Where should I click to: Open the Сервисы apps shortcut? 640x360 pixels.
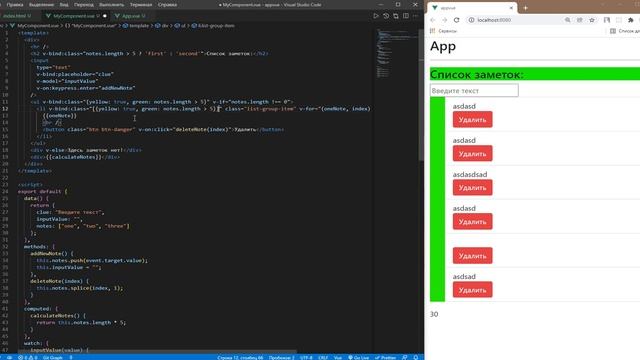[x=443, y=31]
